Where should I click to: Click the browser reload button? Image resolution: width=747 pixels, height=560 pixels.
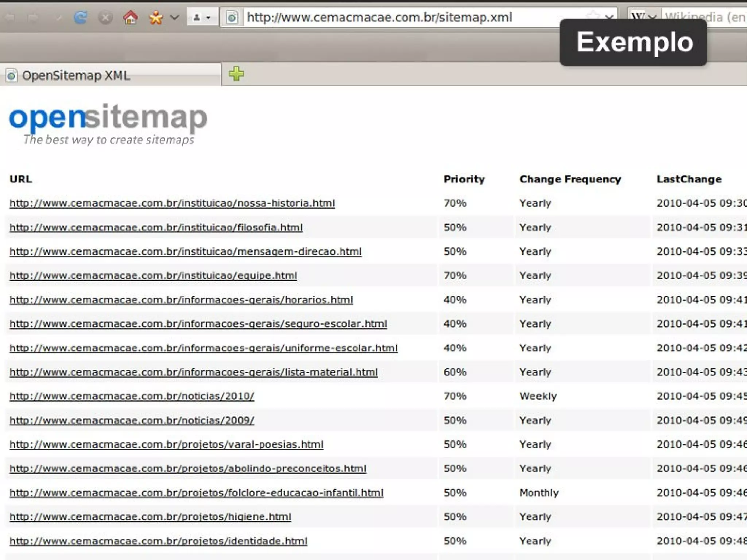(x=80, y=17)
